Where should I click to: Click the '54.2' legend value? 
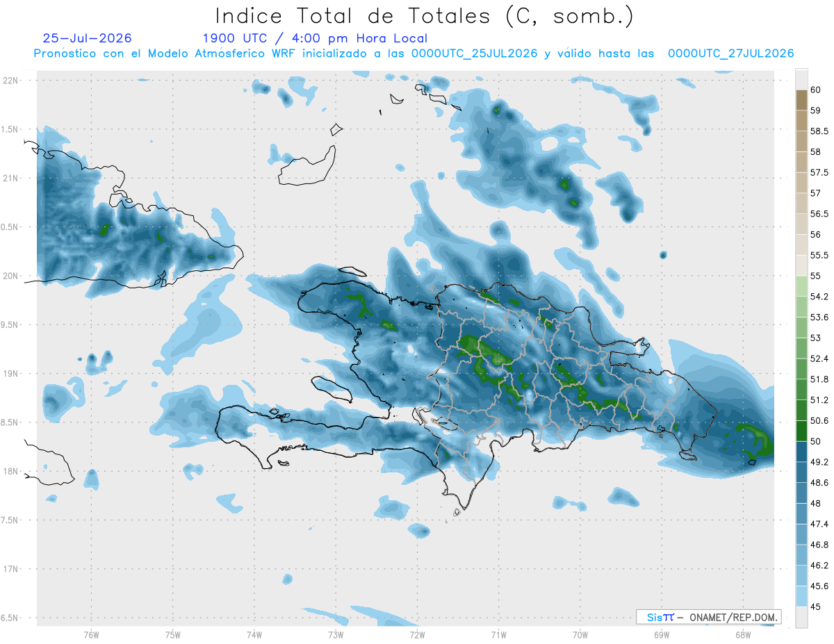coord(819,297)
